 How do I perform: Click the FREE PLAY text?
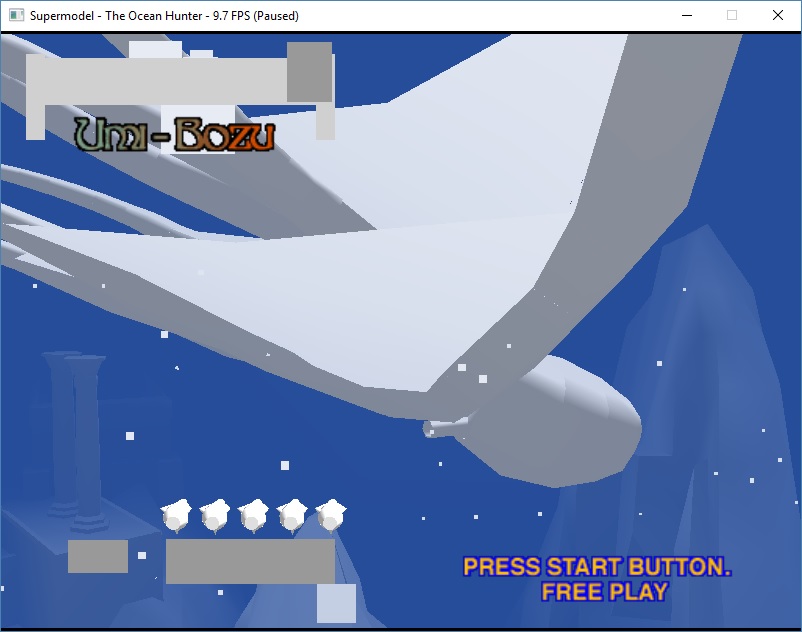tap(605, 592)
